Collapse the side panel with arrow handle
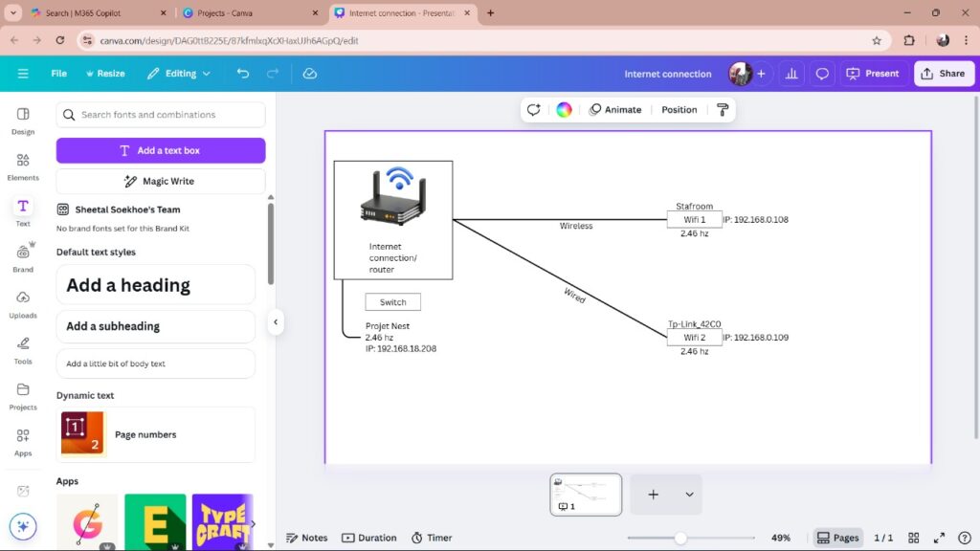 point(276,322)
